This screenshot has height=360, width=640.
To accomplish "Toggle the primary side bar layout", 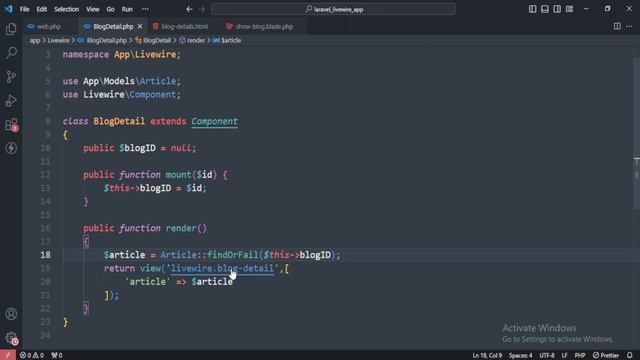I will coord(532,9).
